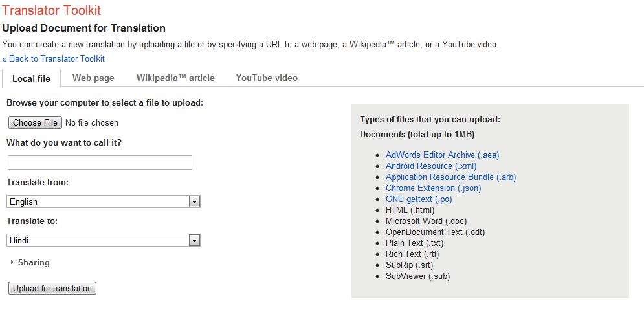This screenshot has height=325, width=644.
Task: Click 'Browse your computer to select a file' label
Action: tap(105, 103)
